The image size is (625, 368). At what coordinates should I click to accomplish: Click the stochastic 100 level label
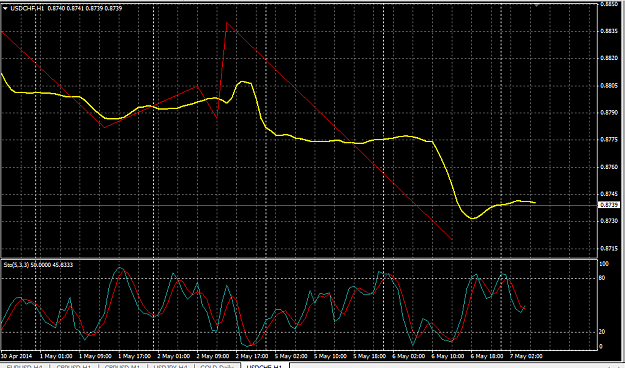603,264
